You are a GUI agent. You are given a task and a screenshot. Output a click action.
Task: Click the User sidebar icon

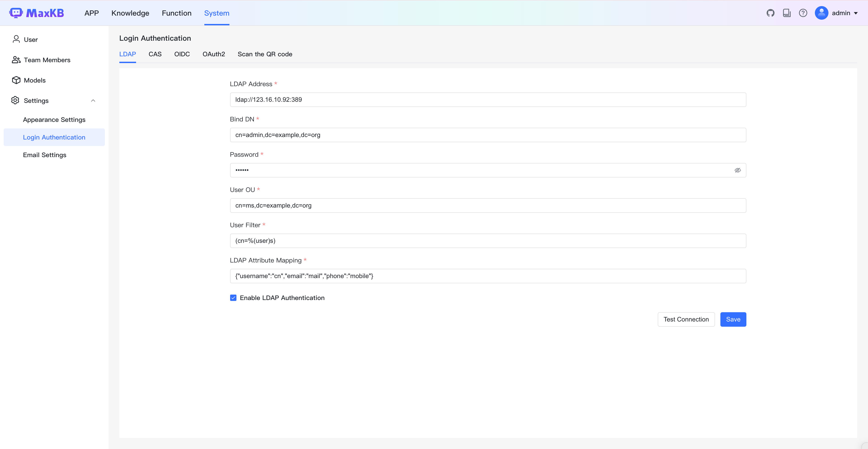click(x=16, y=39)
